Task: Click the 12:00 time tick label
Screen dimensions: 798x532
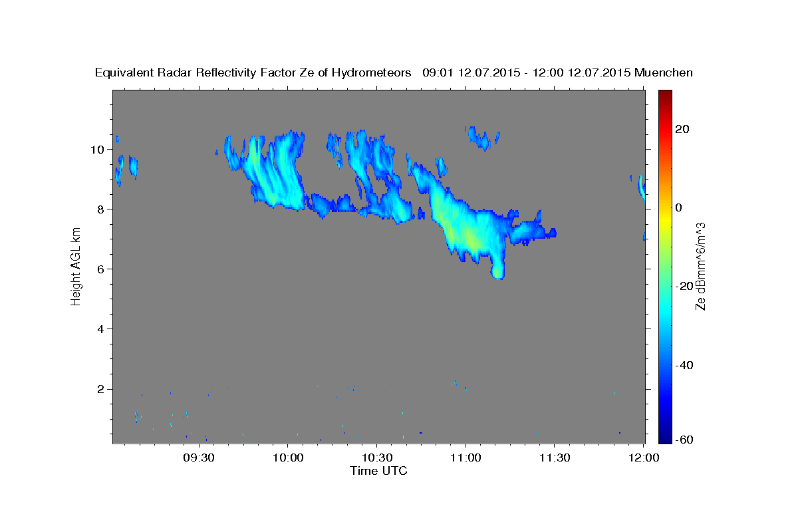Action: (x=643, y=458)
